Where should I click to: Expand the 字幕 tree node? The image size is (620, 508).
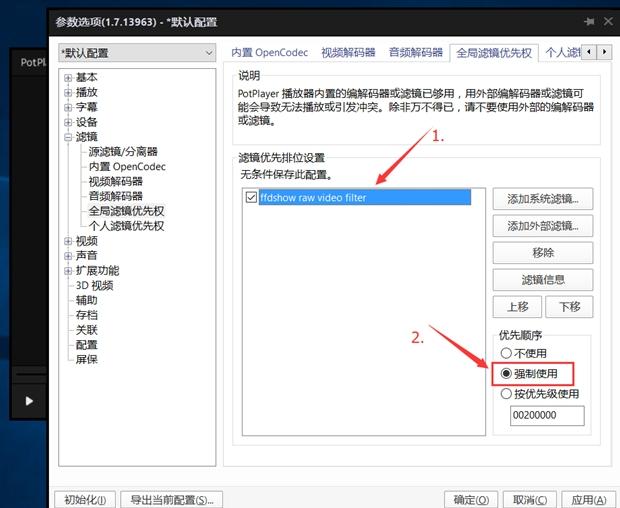coord(68,108)
